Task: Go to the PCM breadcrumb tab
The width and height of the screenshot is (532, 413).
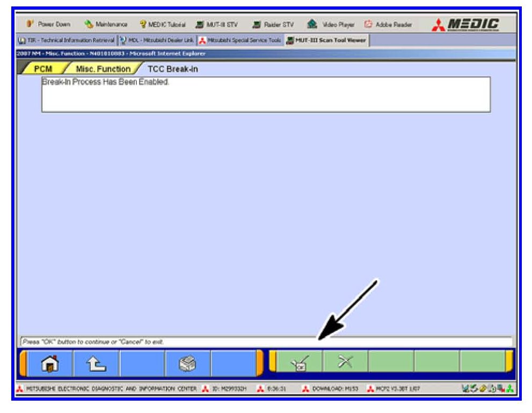Action: [42, 69]
